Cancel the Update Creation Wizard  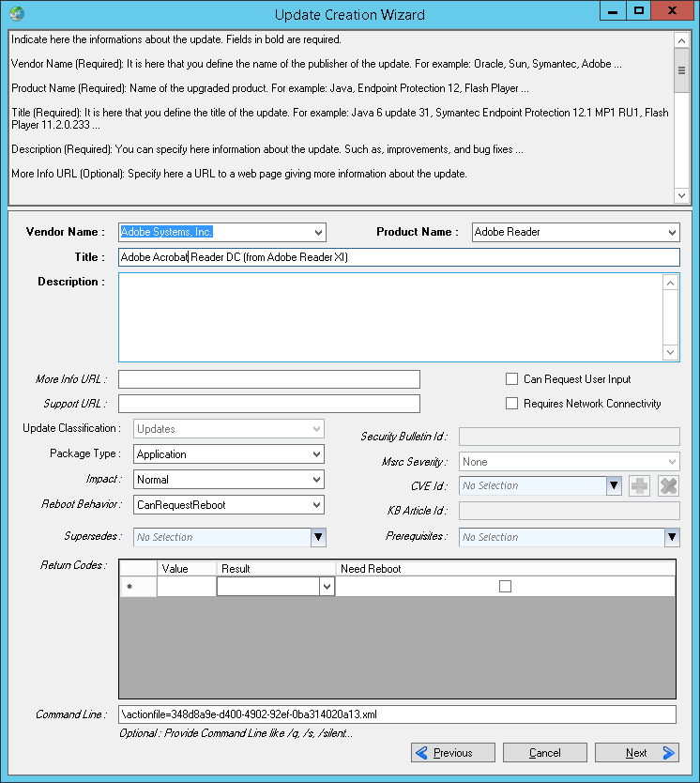545,753
